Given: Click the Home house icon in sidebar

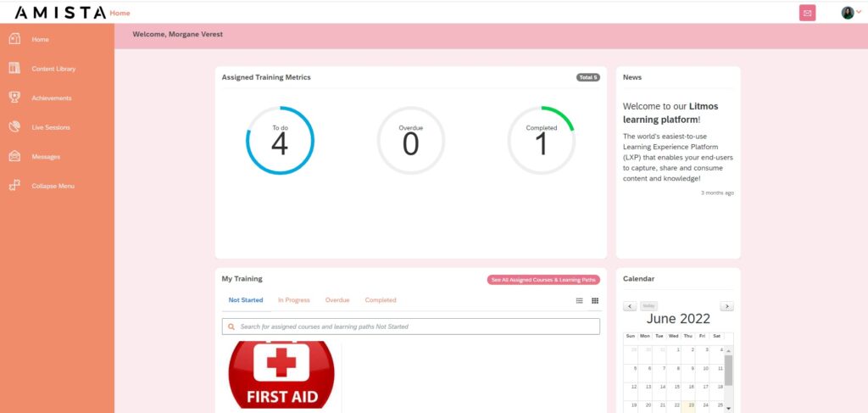Looking at the screenshot, I should tap(14, 39).
